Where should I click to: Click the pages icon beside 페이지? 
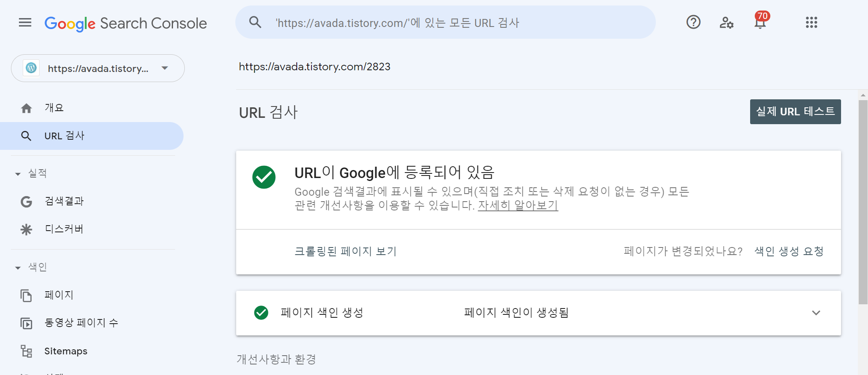(26, 295)
